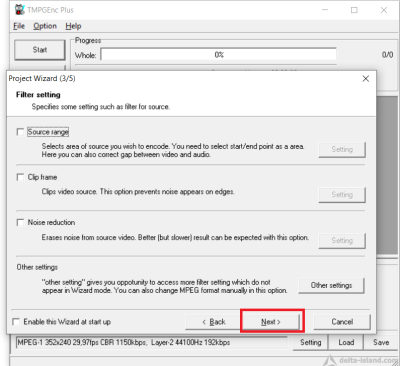Click the 0/0 progress counter text
The height and width of the screenshot is (366, 400).
[387, 55]
